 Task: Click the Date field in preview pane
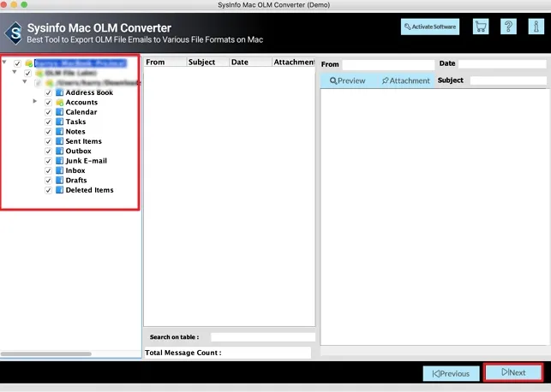click(502, 64)
